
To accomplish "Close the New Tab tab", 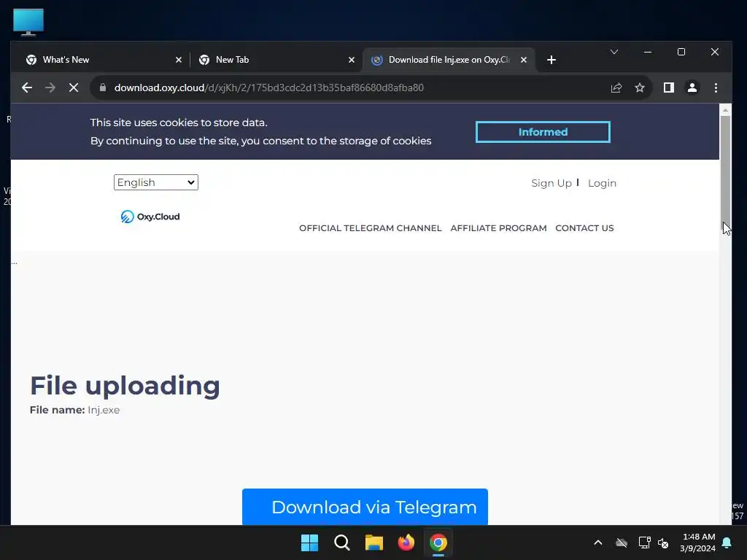I will pos(352,60).
